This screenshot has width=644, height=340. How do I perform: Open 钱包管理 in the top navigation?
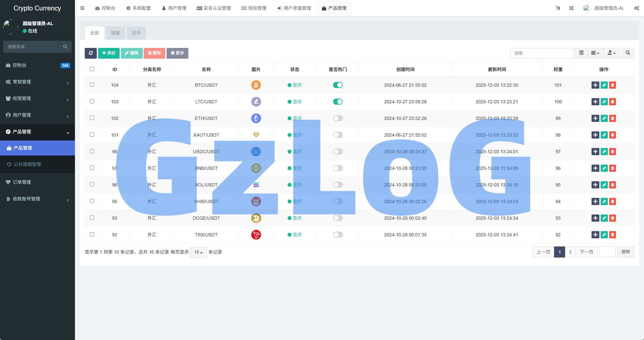pos(254,8)
